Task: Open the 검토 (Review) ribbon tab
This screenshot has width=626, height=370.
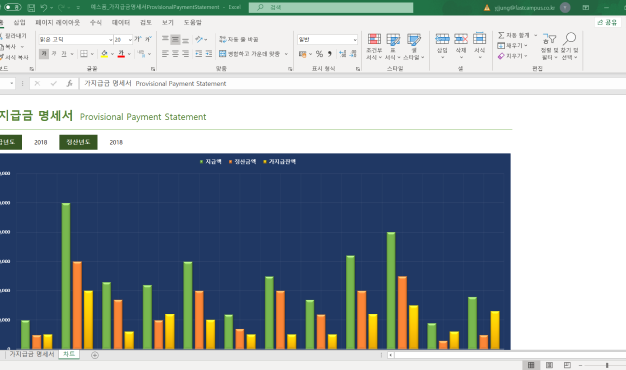Action: [x=146, y=22]
